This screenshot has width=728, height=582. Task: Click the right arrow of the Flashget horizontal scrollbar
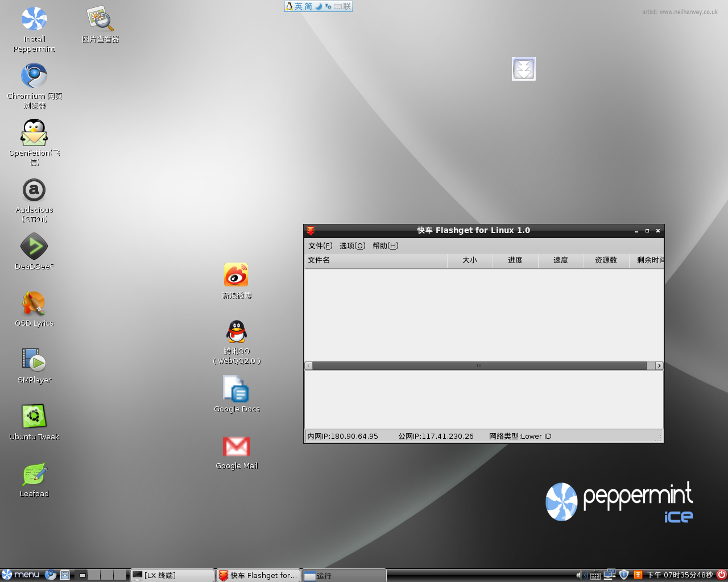pos(659,365)
